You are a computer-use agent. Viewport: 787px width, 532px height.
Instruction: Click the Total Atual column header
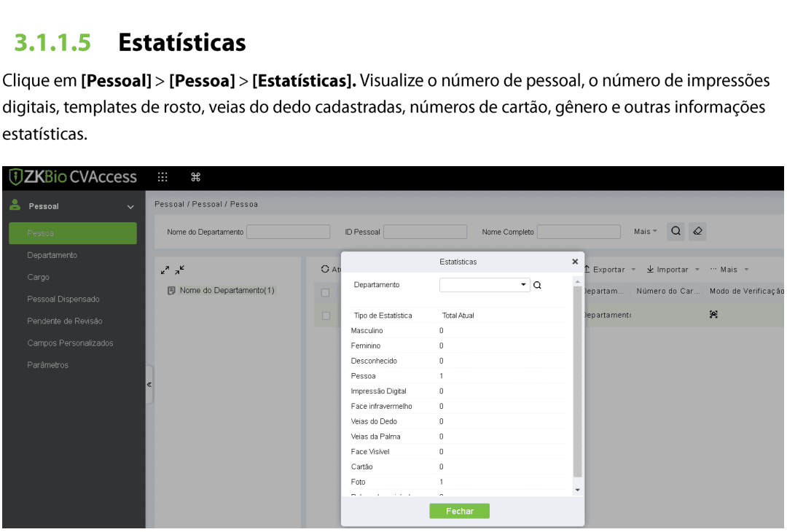click(458, 316)
